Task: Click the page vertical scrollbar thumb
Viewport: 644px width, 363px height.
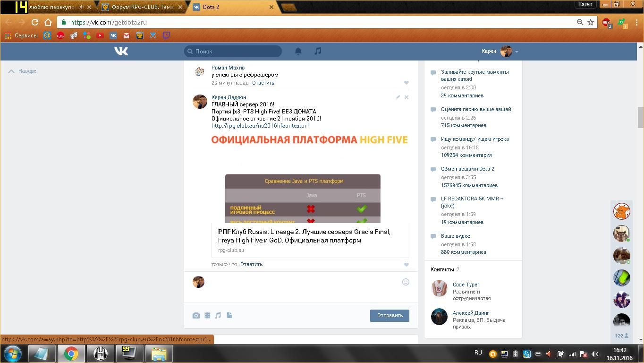Action: [x=641, y=117]
